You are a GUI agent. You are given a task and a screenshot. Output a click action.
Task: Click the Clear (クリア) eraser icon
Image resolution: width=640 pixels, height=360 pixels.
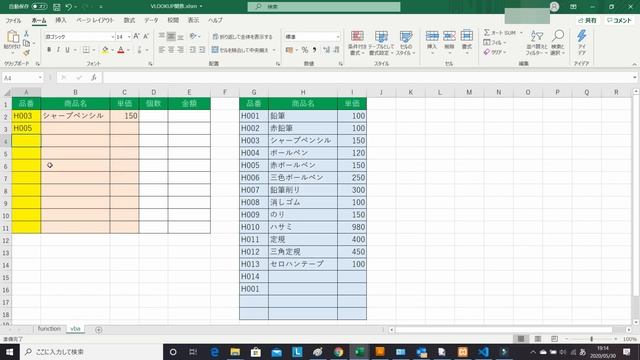(487, 52)
